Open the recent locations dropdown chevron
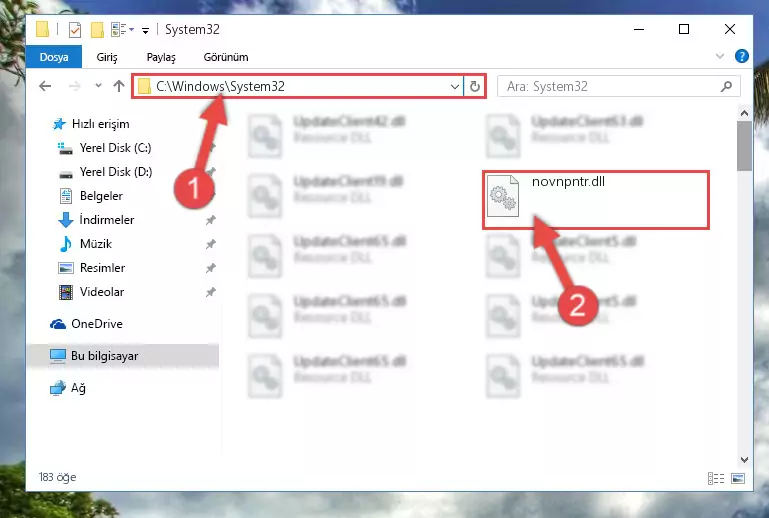Image resolution: width=769 pixels, height=518 pixels. click(x=98, y=86)
